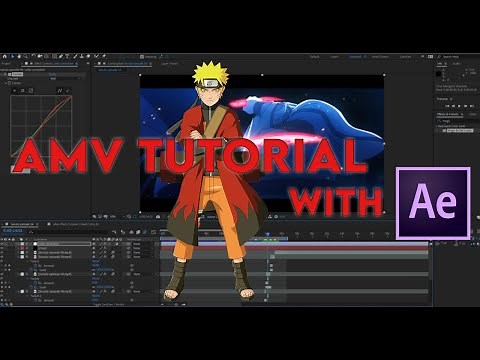Image resolution: width=480 pixels, height=360 pixels.
Task: Open the Project panel tab
Action: click(7, 63)
